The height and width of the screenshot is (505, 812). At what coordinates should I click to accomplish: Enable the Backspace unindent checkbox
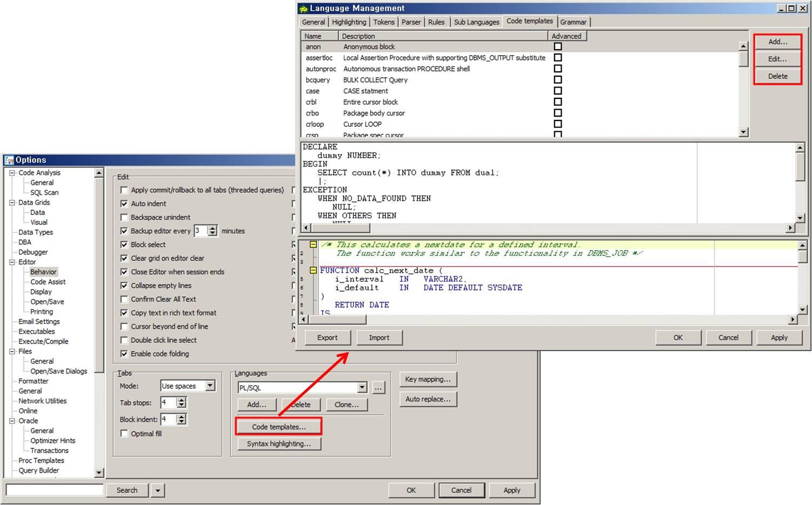[124, 217]
